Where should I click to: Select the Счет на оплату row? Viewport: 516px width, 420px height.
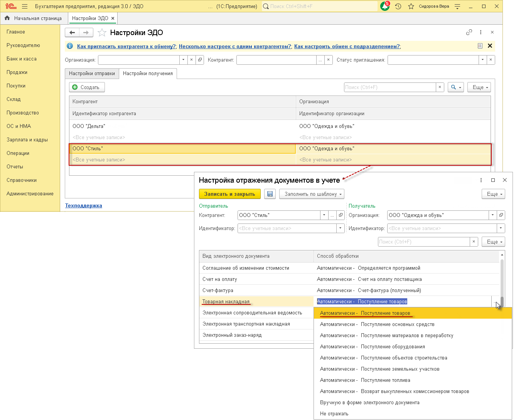[x=349, y=279]
